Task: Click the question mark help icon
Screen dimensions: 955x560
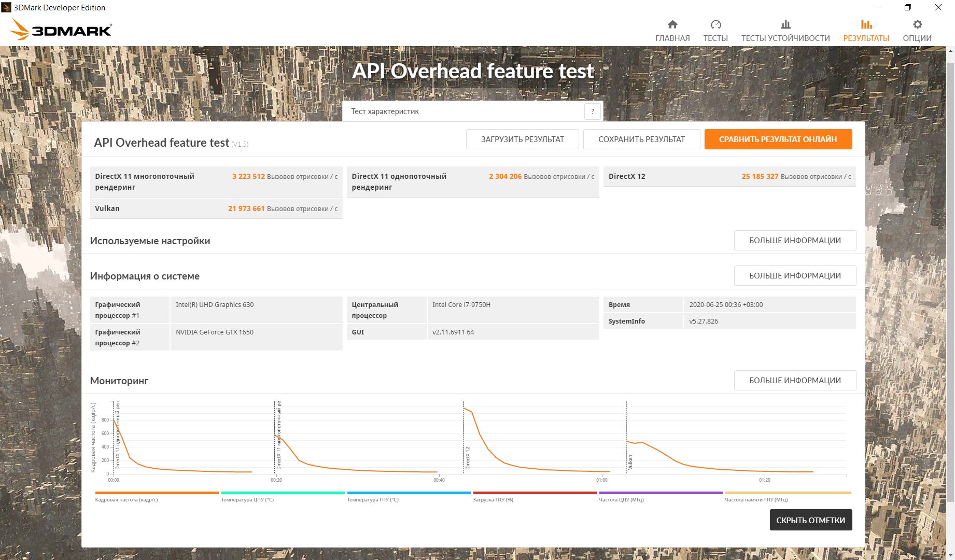Action: coord(593,111)
